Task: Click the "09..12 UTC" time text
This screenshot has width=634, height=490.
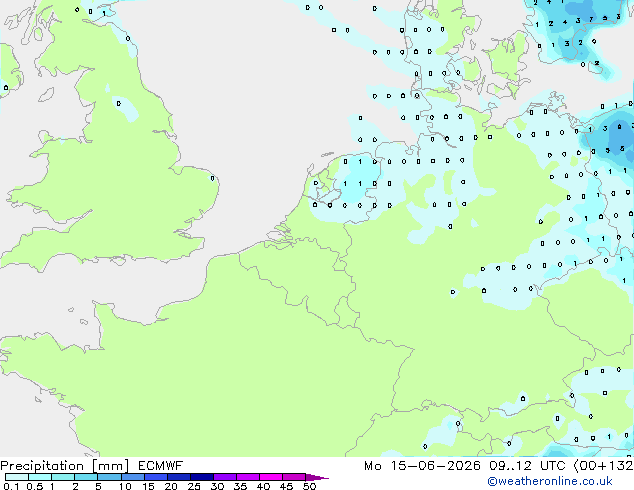Action: (x=527, y=466)
